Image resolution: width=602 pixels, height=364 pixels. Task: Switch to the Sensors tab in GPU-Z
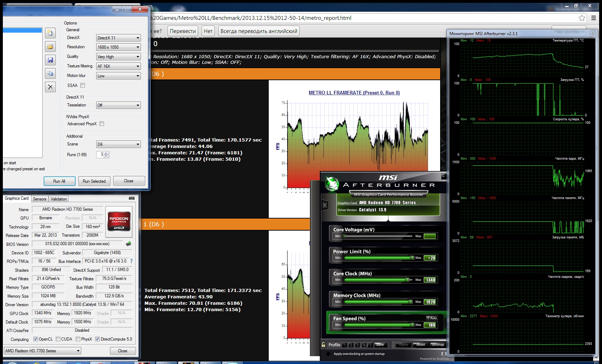click(40, 199)
